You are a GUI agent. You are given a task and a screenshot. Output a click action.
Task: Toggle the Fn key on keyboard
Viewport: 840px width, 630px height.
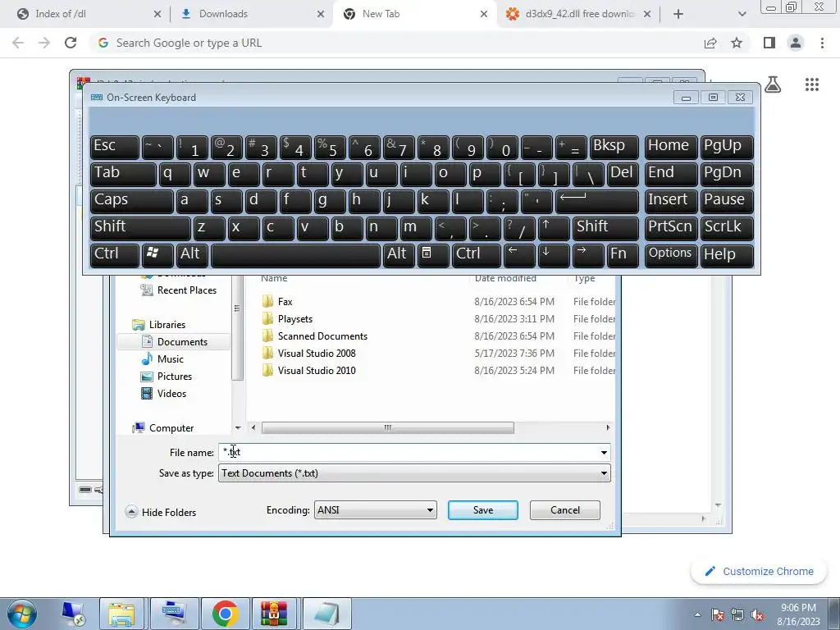[622, 254]
